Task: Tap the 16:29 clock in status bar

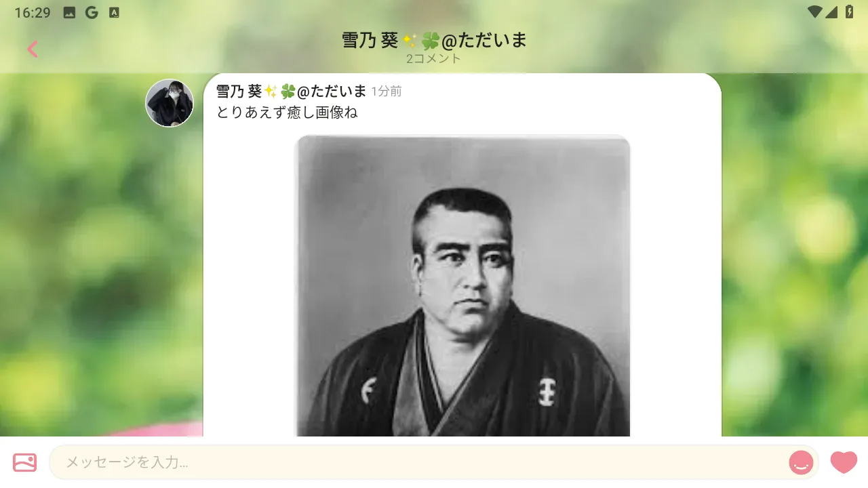Action: 33,12
